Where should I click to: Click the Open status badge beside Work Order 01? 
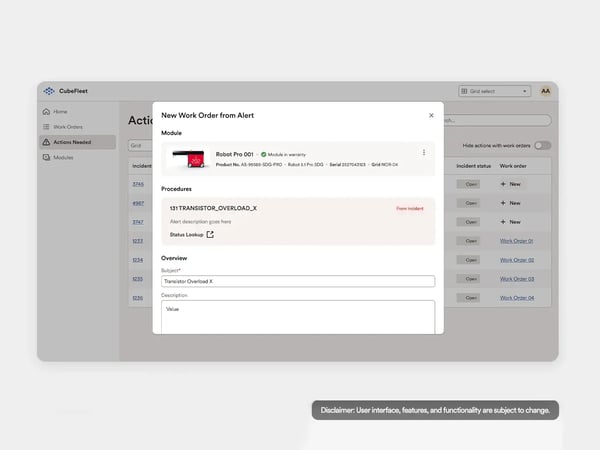click(468, 241)
